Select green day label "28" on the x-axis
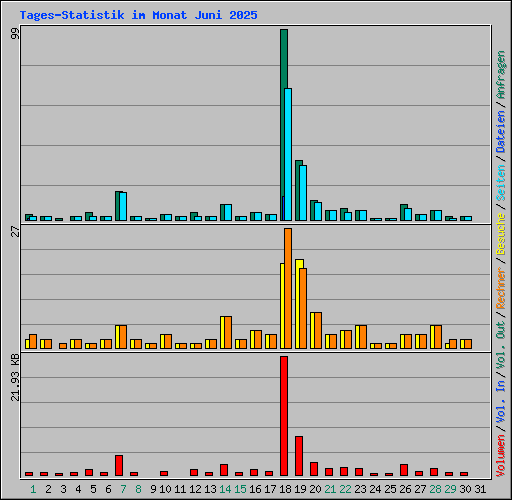The height and width of the screenshot is (500, 512). pos(435,489)
